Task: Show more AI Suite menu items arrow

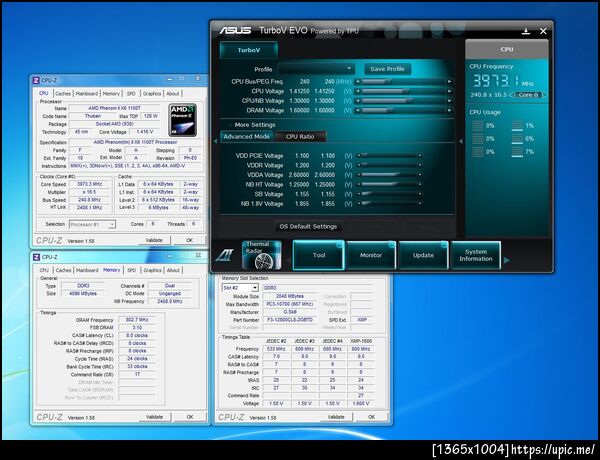Action: (507, 260)
